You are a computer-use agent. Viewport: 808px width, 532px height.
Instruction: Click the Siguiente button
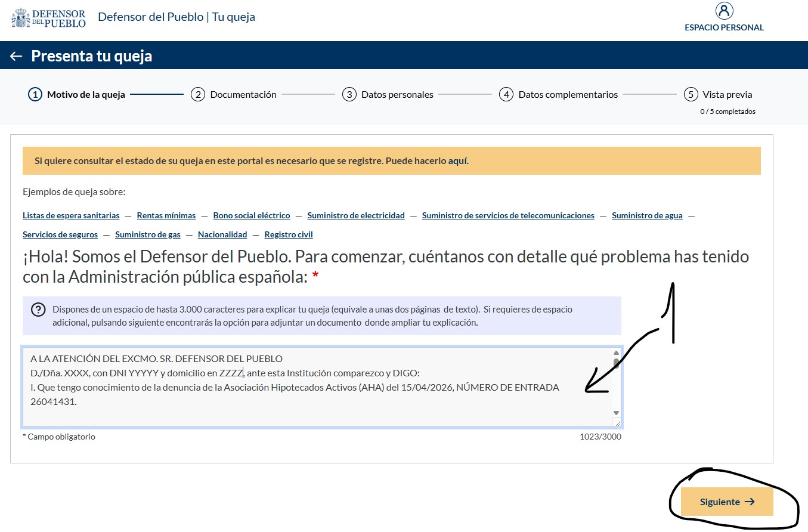(727, 502)
